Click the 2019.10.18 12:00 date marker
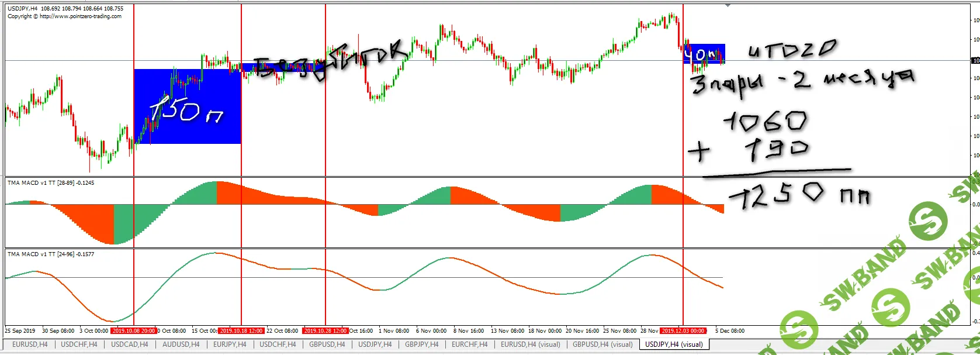Viewport: 980px width, 355px height. (241, 331)
